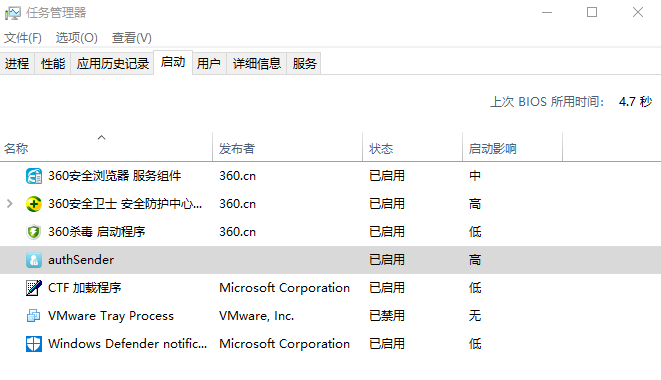
Task: Sort by the 启动影响 column header
Action: 513,147
